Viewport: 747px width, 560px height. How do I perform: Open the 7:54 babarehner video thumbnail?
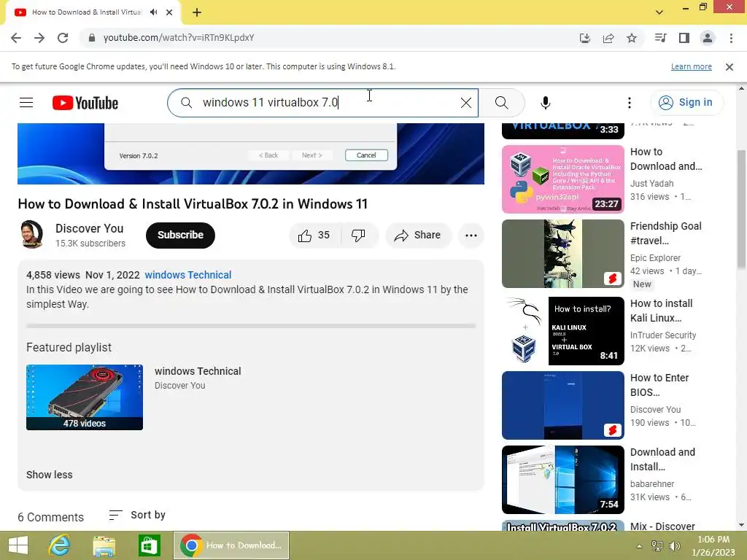tap(562, 480)
